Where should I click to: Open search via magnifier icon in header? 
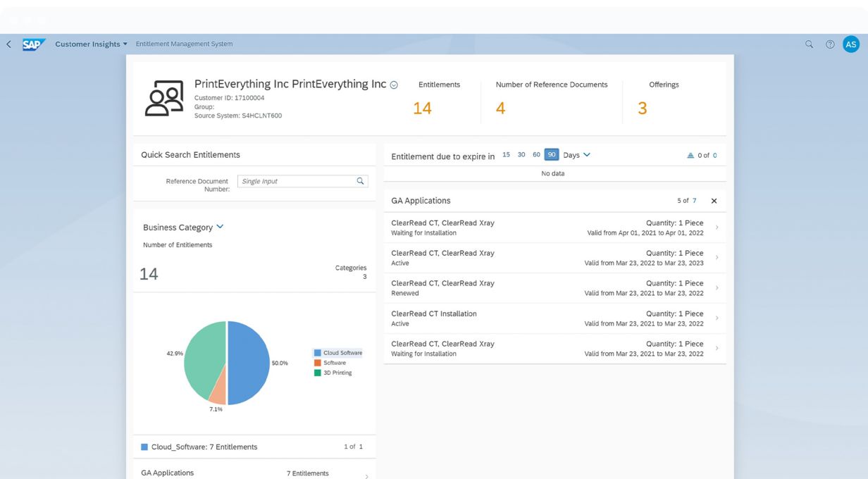(809, 44)
